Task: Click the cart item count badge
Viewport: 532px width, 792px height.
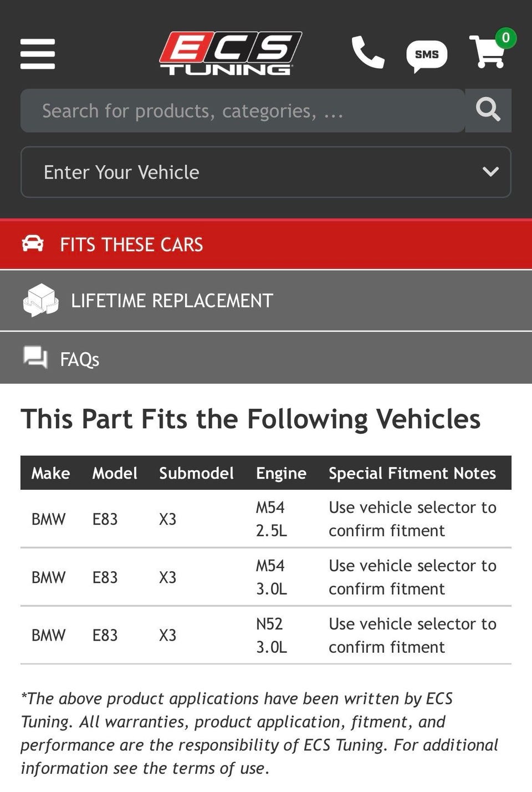Action: click(505, 38)
